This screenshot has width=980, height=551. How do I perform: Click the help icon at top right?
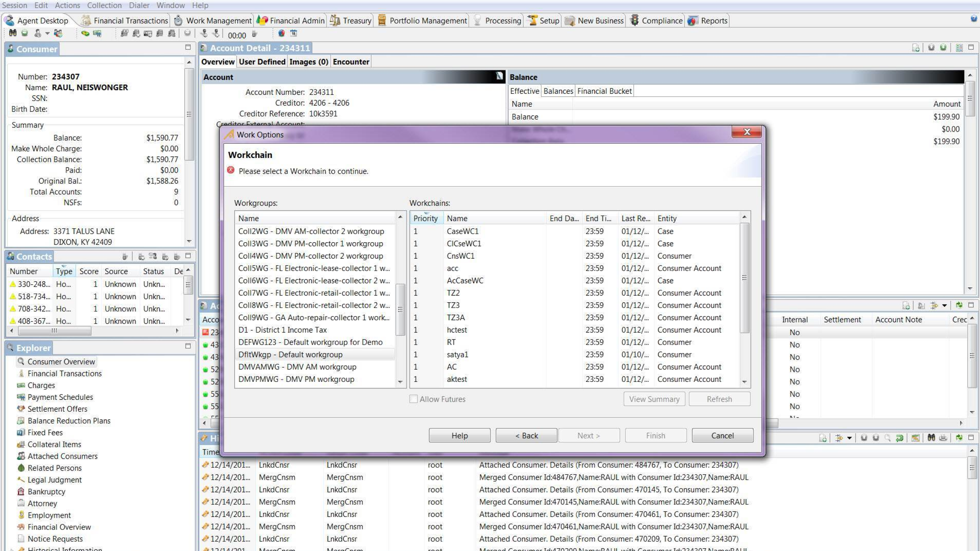[x=973, y=19]
